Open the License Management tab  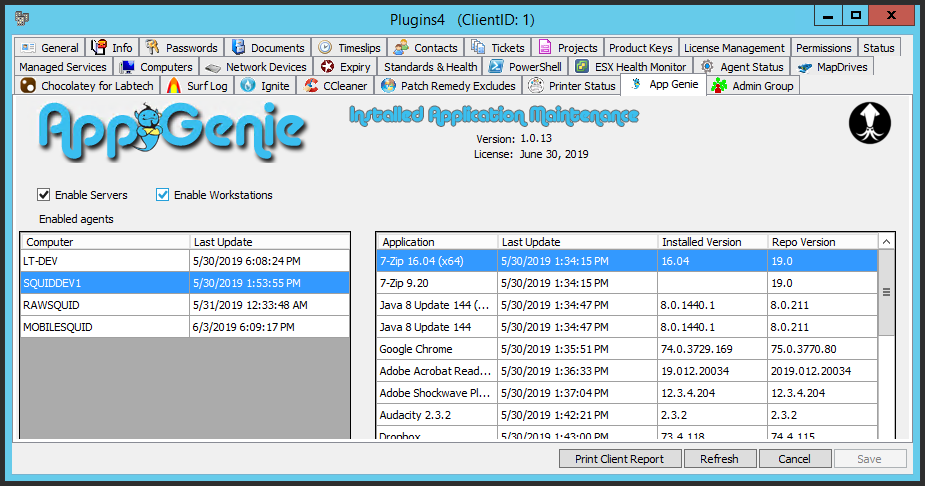[x=734, y=48]
